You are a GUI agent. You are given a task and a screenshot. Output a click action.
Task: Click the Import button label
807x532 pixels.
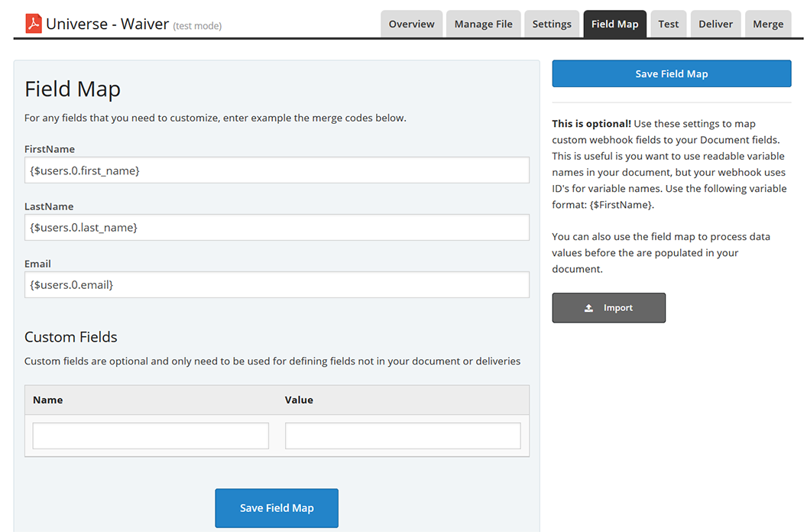click(x=618, y=308)
